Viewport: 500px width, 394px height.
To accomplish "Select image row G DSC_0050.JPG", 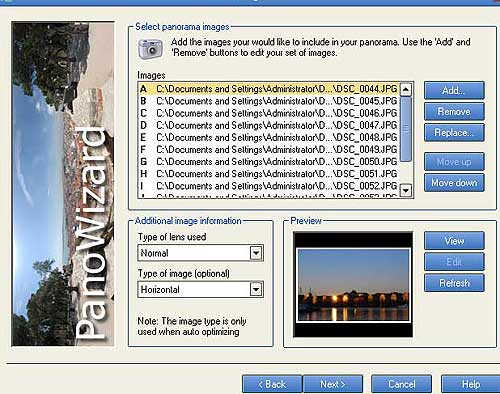I will (268, 162).
